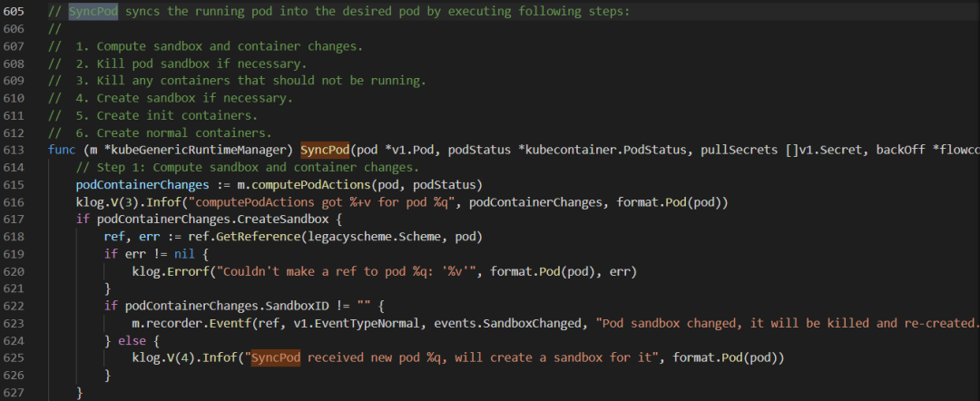Click SyncPod inside the string on line 625
This screenshot has height=401, width=980.
(276, 357)
